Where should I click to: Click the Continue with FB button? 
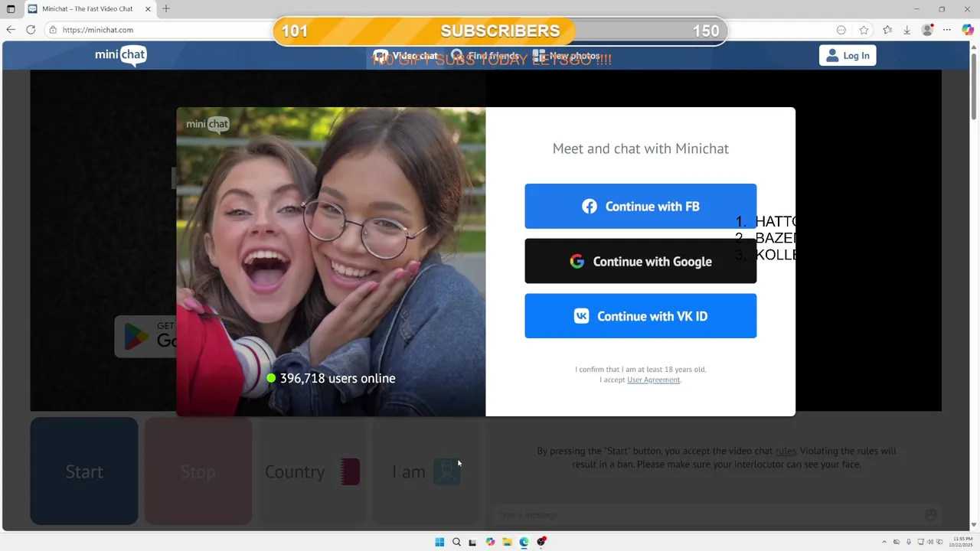[640, 206]
